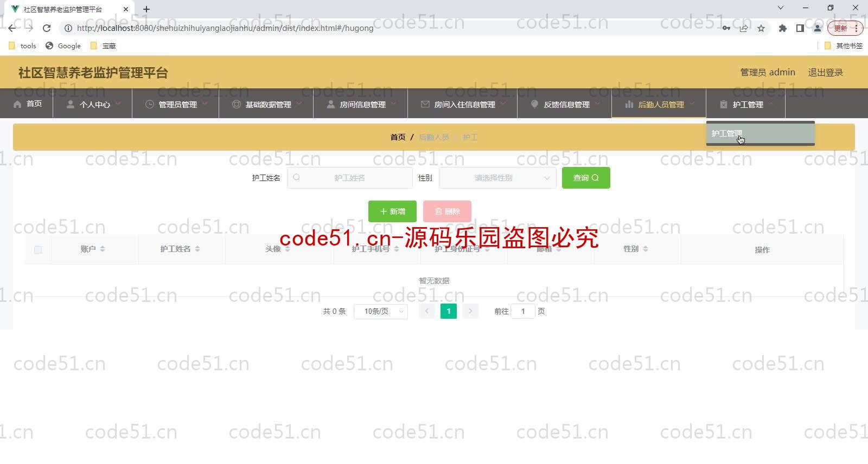Open the browser extensions puzzle icon
This screenshot has width=868, height=464.
tap(782, 28)
